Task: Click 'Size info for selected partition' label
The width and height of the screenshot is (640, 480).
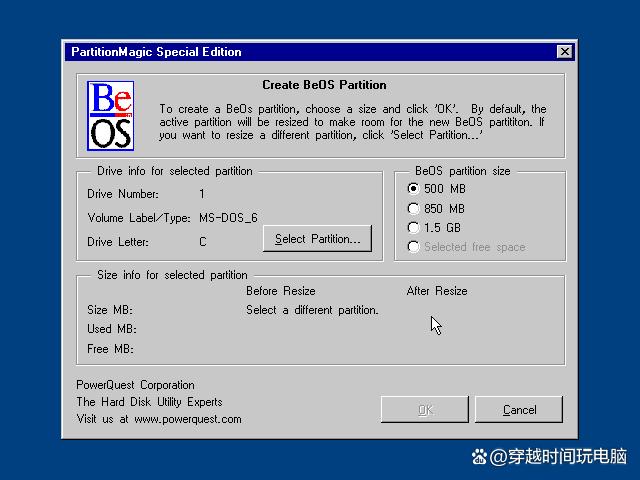Action: coord(172,275)
